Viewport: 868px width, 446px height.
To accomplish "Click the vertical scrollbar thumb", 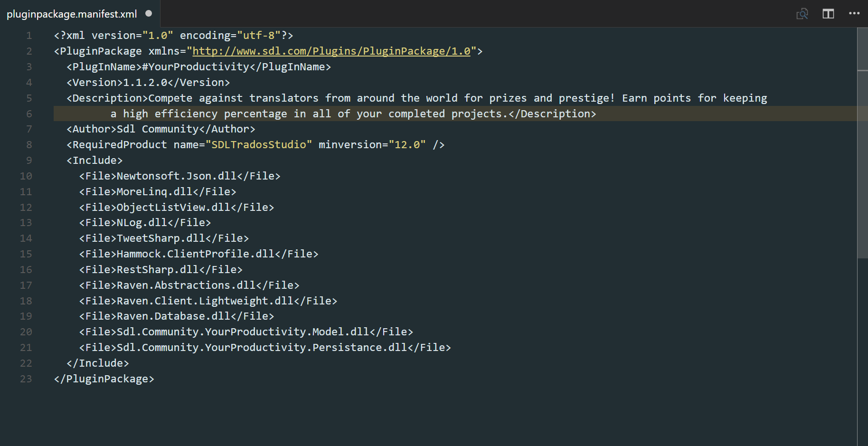I will coord(862,142).
